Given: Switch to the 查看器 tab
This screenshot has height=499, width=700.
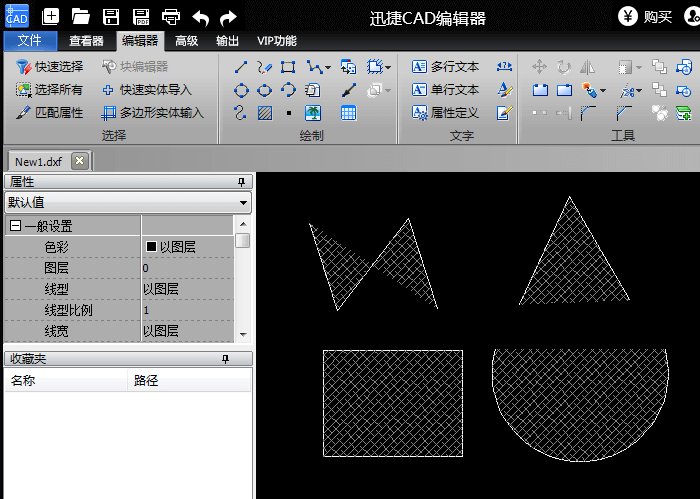Looking at the screenshot, I should click(x=86, y=41).
